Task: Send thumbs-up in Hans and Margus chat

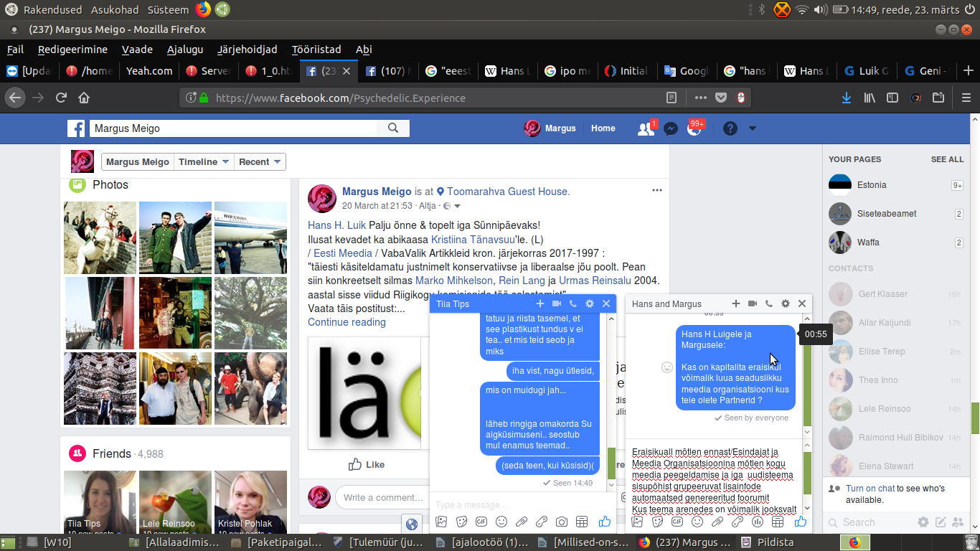Action: 801,522
